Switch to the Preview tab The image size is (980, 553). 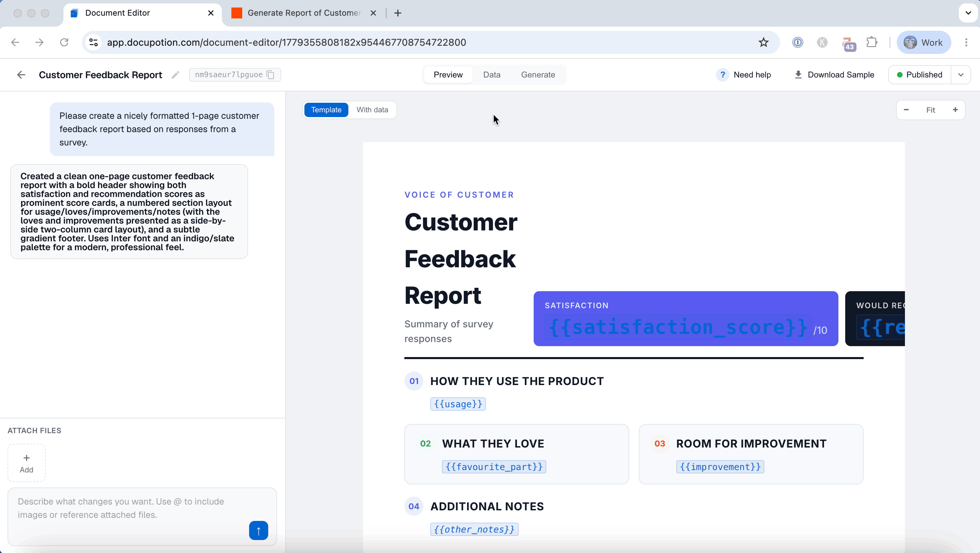448,75
